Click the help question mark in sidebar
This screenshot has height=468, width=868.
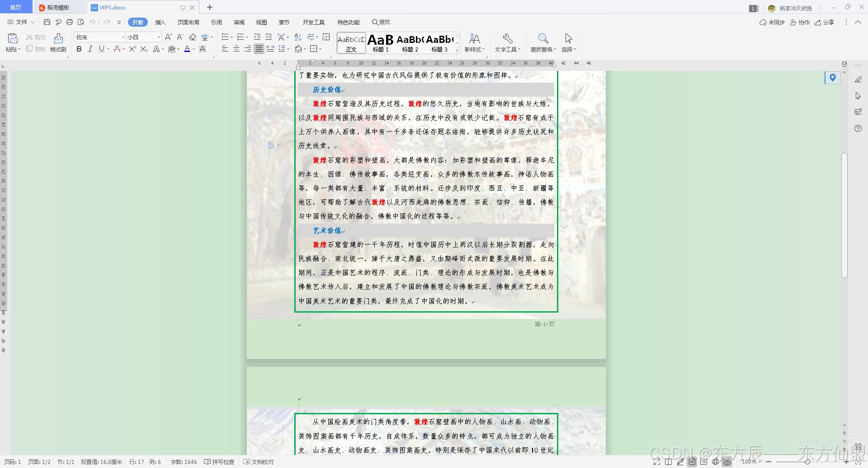(858, 128)
